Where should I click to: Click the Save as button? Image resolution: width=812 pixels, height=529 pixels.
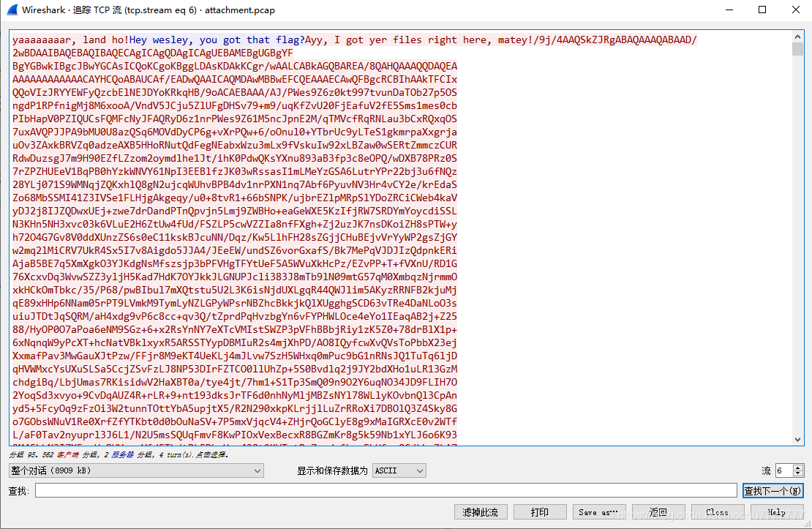click(598, 512)
